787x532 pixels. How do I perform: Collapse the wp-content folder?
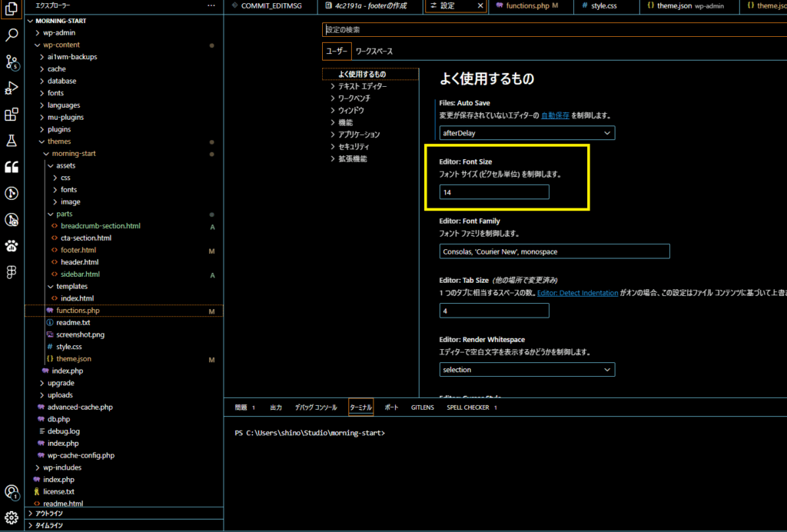coord(124,45)
